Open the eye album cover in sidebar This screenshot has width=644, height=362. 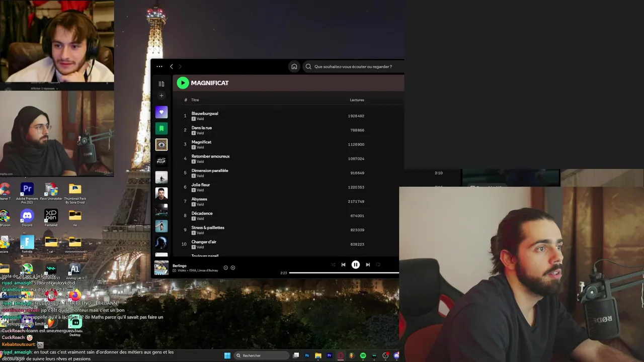[162, 145]
